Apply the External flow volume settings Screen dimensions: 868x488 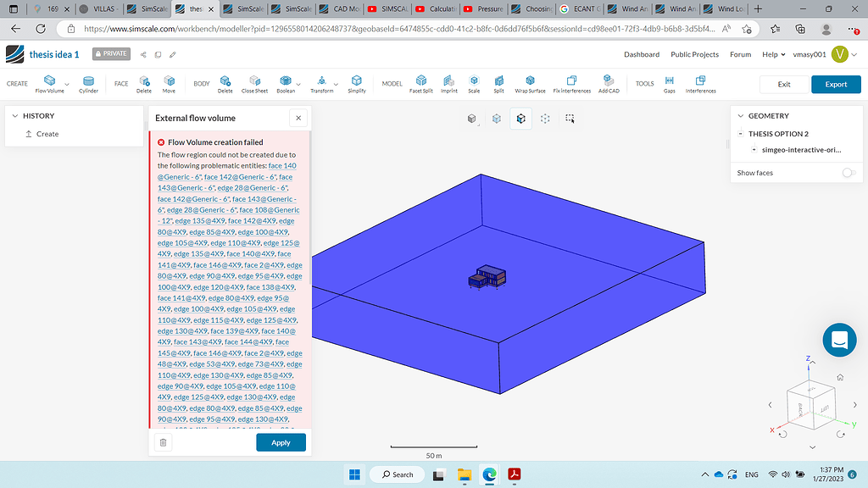pos(281,442)
